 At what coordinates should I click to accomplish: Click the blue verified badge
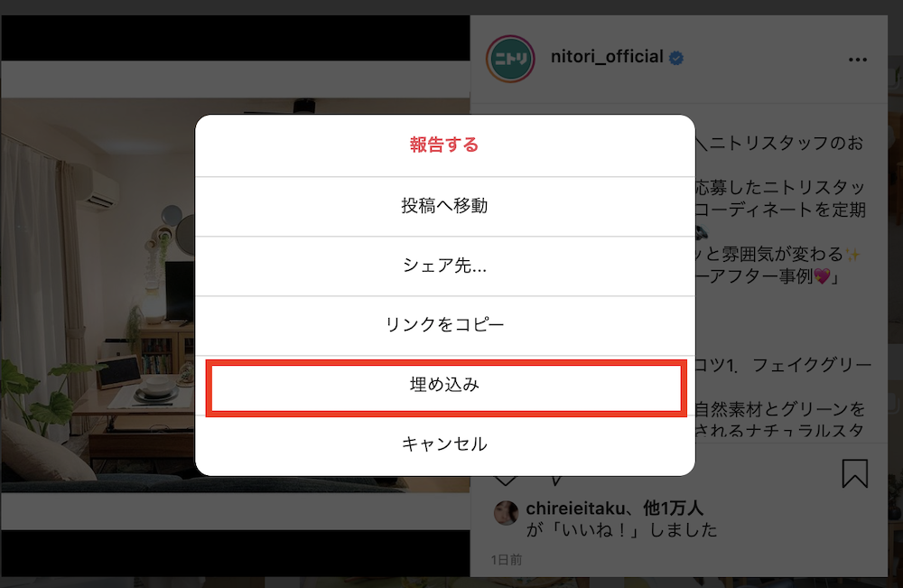pos(676,58)
